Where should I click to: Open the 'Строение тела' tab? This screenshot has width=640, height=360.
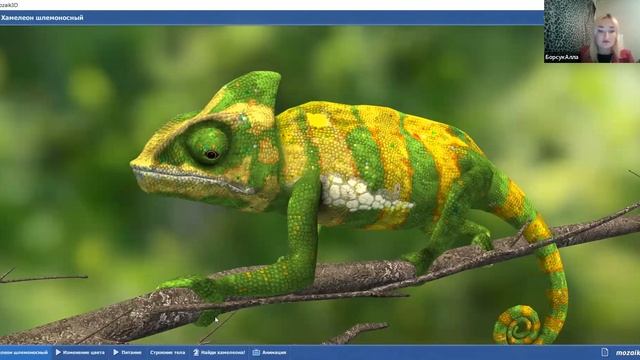(x=167, y=352)
